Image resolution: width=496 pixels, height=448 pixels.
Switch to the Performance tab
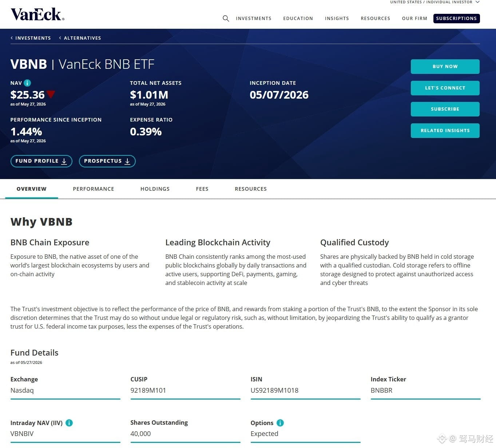point(94,189)
